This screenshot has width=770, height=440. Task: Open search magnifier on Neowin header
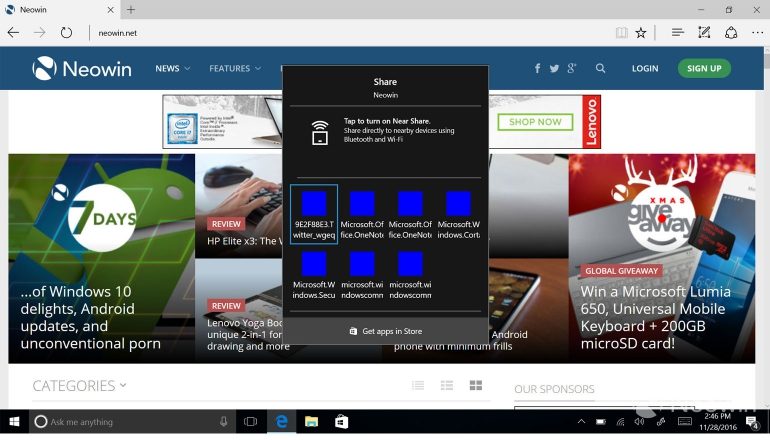(x=600, y=69)
